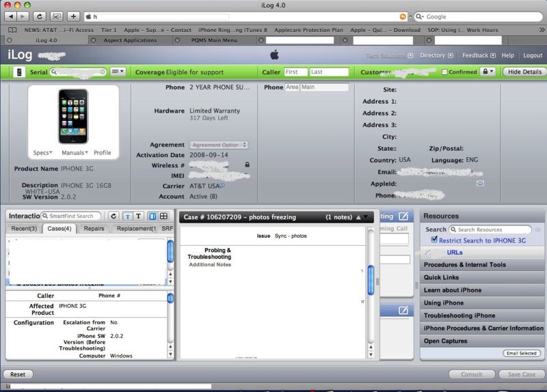The width and height of the screenshot is (547, 392).
Task: Click the Hide Details button
Action: [x=524, y=72]
